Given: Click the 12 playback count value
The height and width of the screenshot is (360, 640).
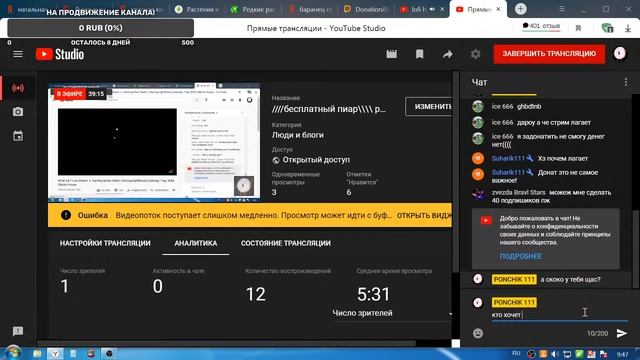Looking at the screenshot, I should pos(256,294).
